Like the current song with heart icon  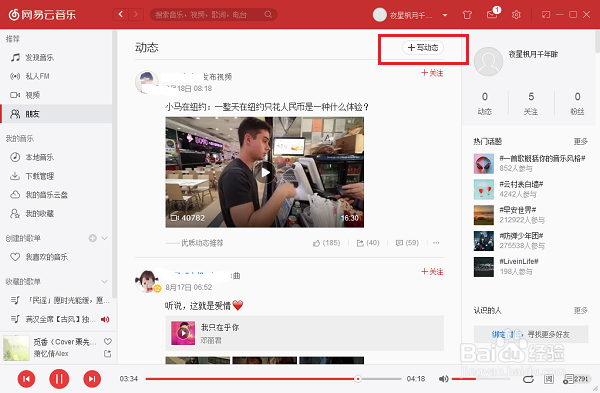coord(108,341)
